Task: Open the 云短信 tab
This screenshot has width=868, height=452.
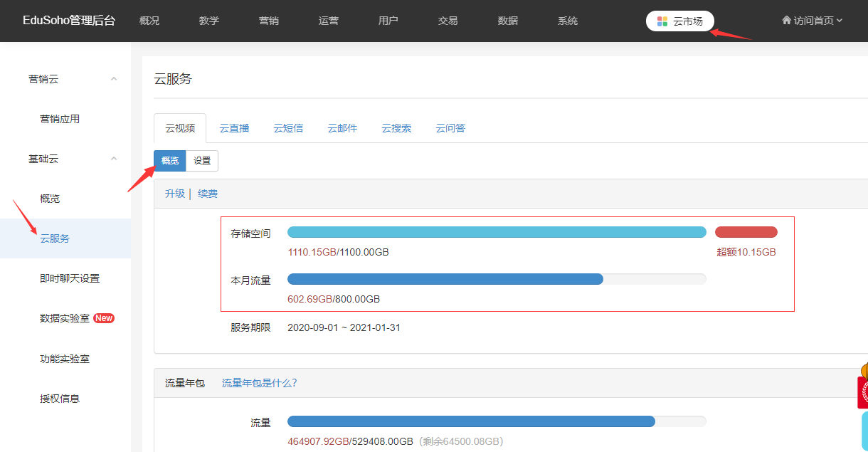Action: pyautogui.click(x=288, y=128)
